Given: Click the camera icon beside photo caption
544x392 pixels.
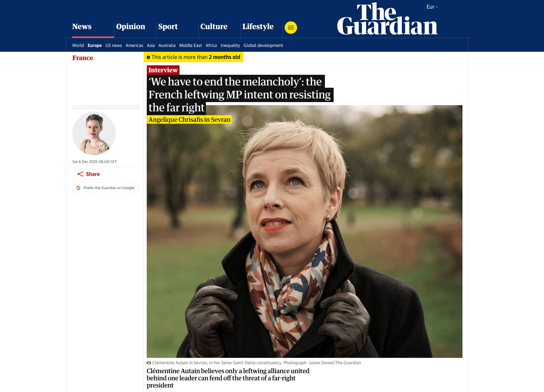Looking at the screenshot, I should [149, 363].
